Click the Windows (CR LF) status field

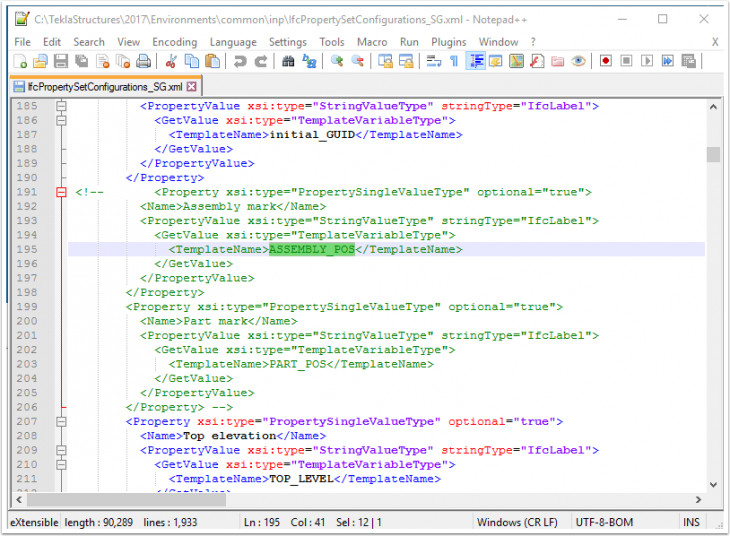tap(518, 522)
